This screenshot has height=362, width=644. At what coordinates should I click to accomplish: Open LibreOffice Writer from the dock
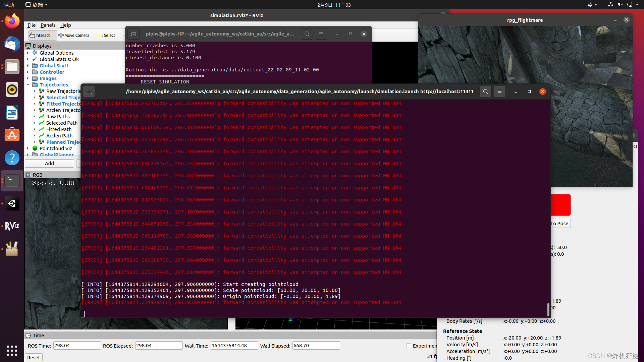pyautogui.click(x=12, y=112)
